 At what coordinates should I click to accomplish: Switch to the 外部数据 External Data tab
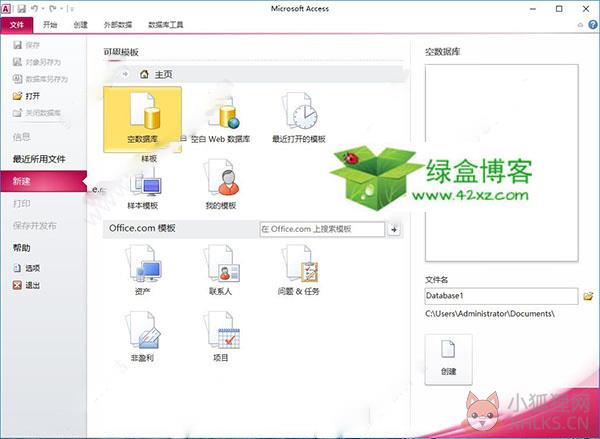point(118,25)
